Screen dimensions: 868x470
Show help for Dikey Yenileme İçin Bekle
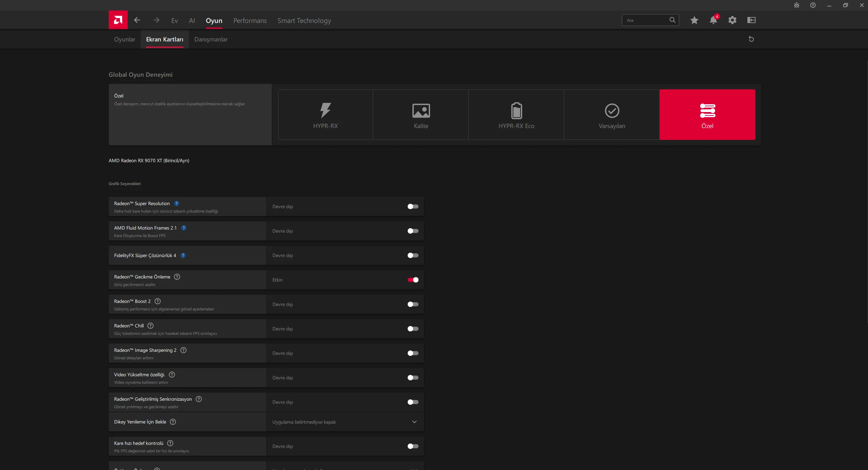[x=173, y=422]
